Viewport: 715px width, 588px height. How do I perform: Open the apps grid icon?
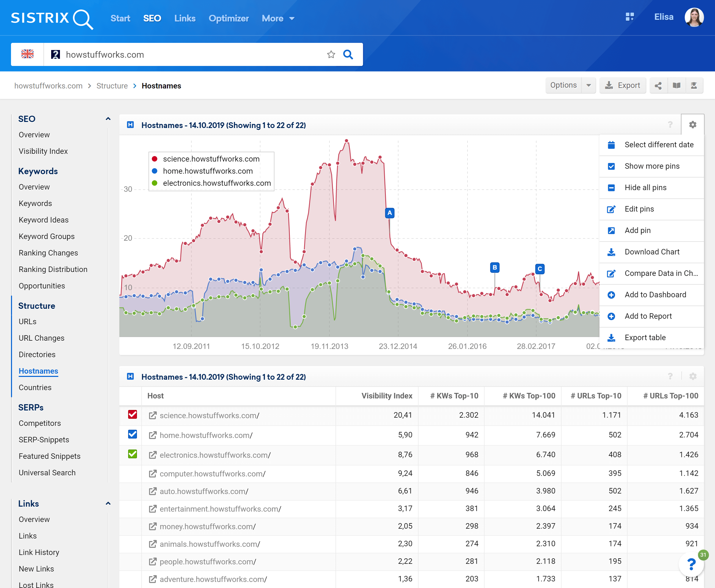(x=629, y=17)
